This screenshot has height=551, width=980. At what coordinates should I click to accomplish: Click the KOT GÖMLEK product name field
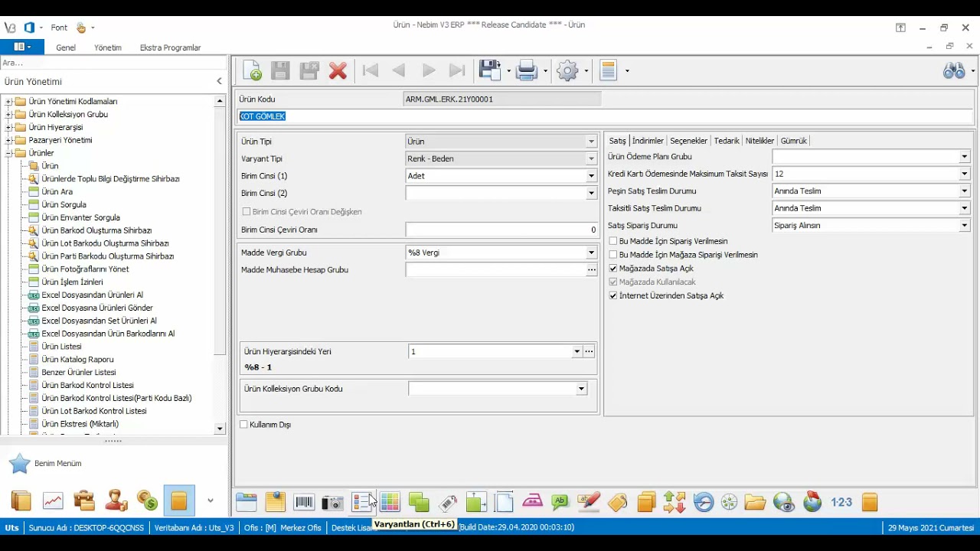(605, 116)
